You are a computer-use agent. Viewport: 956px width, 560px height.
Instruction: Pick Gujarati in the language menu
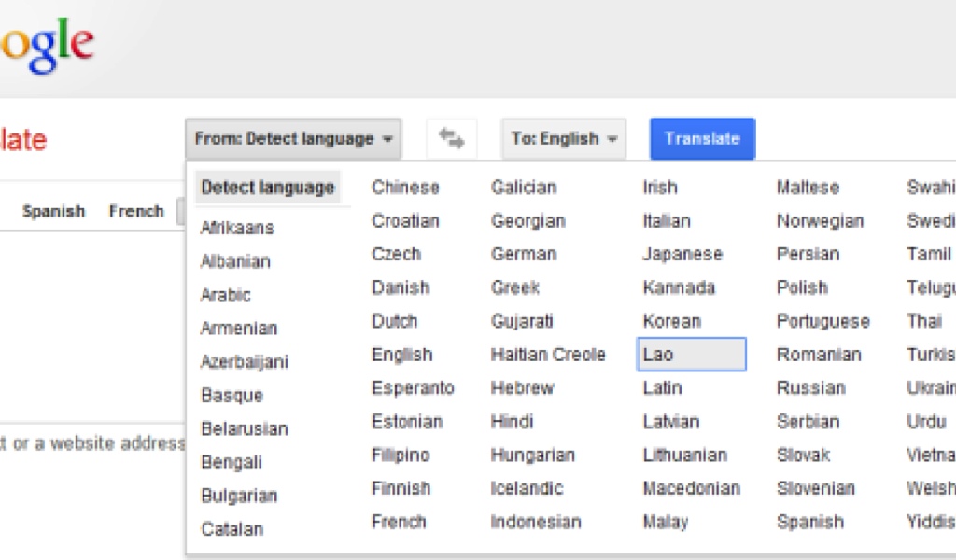522,321
